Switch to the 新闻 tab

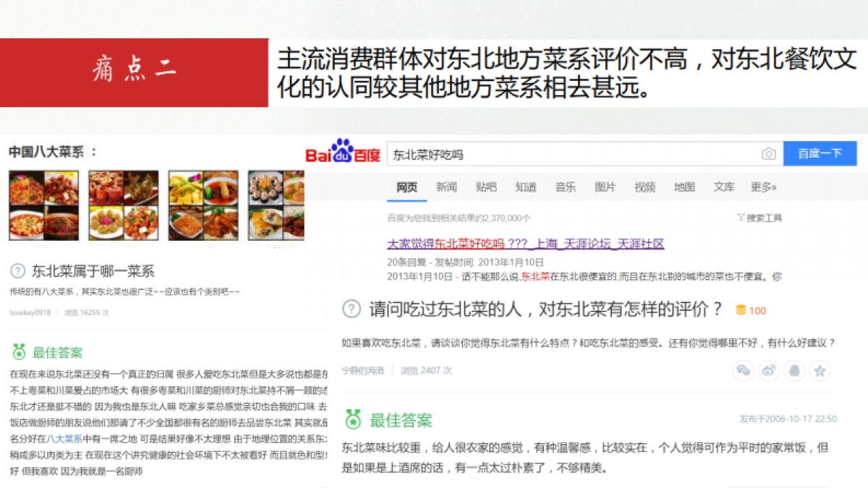pyautogui.click(x=446, y=187)
